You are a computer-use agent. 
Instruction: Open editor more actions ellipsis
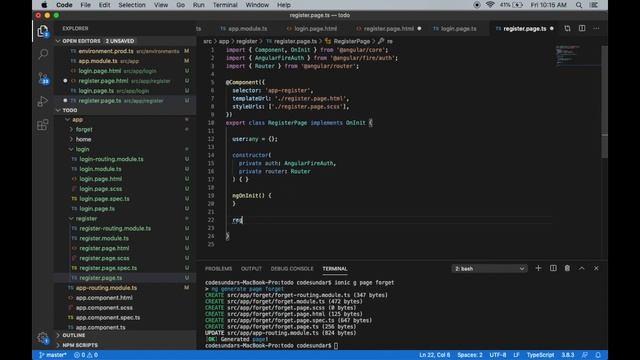point(596,29)
